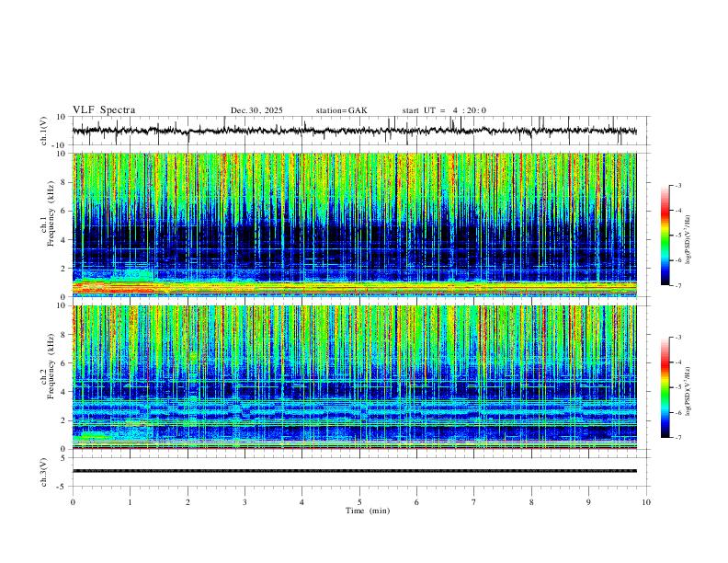Viewport: 728px width, 563px height.
Task: Click the ch.2 spectrogram plot
Action: tap(354, 377)
